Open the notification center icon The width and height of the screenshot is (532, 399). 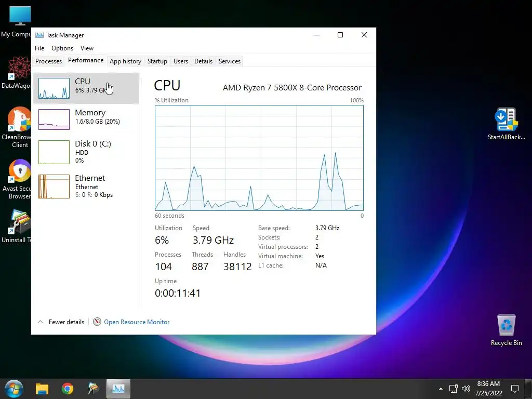point(515,389)
